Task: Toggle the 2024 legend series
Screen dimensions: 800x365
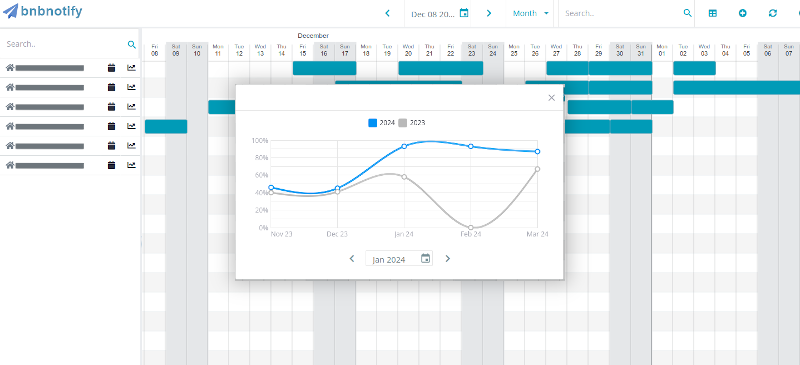Action: coord(382,123)
